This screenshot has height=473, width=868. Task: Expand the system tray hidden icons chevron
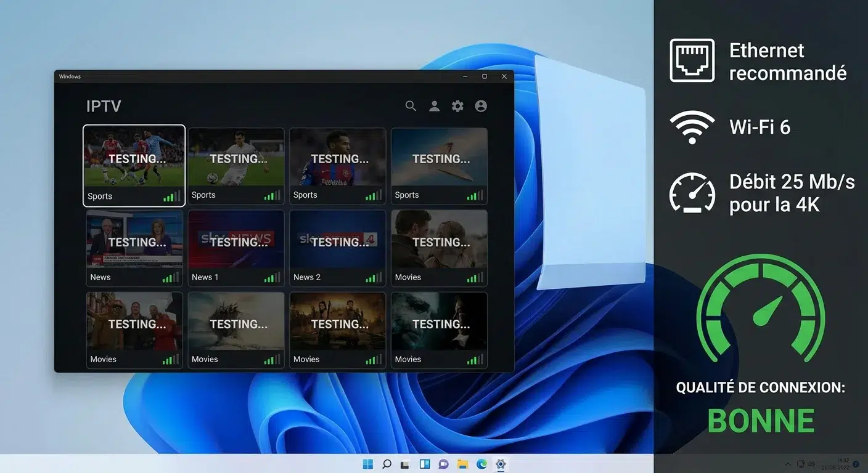click(787, 464)
